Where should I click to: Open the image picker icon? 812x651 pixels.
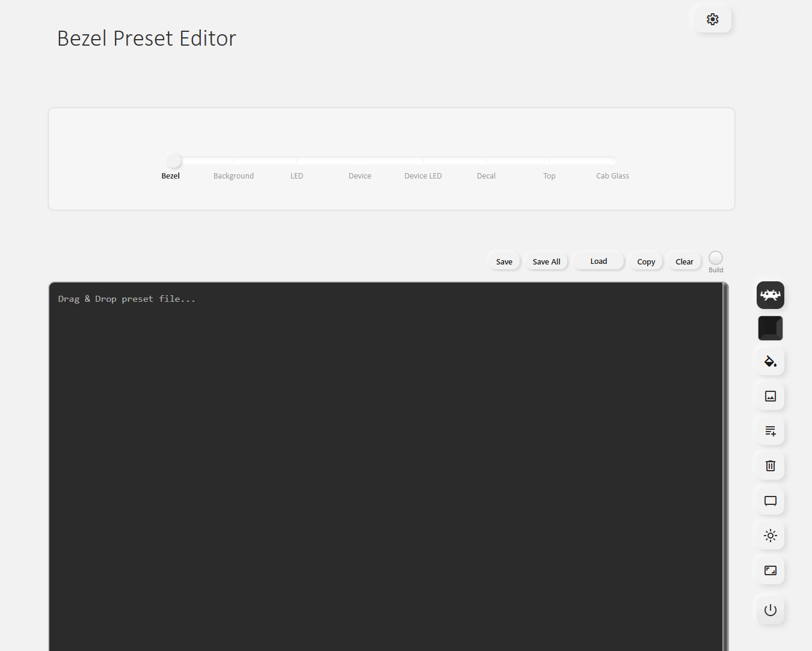coord(770,396)
